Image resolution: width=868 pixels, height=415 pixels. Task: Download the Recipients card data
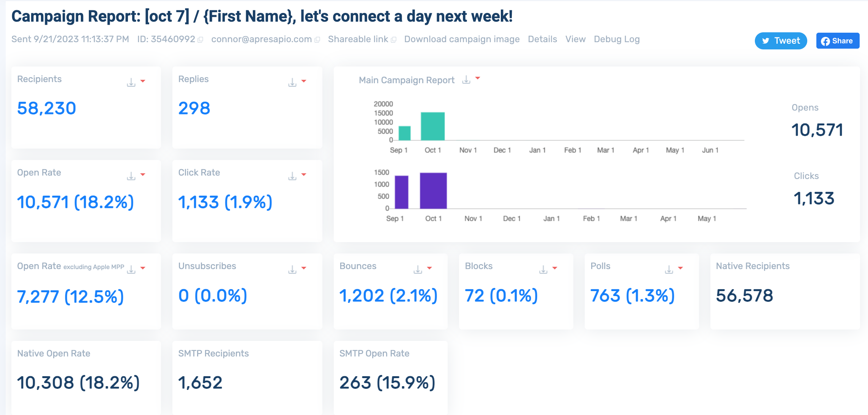click(x=131, y=82)
